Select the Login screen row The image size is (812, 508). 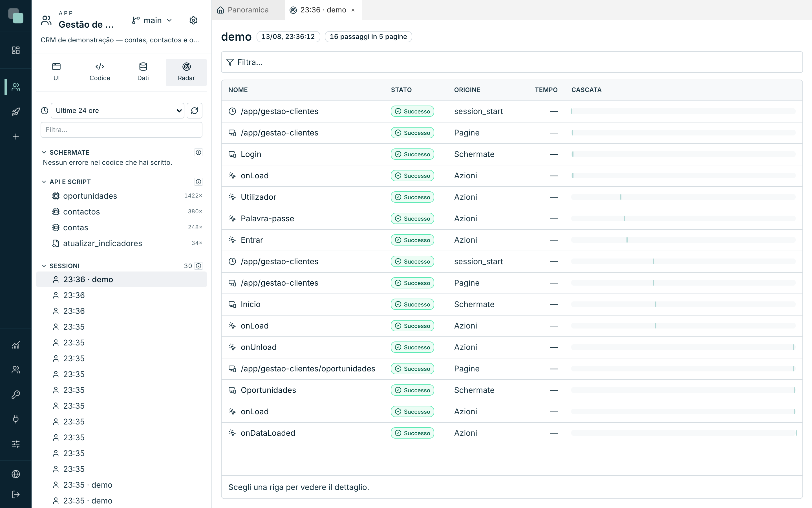point(512,154)
